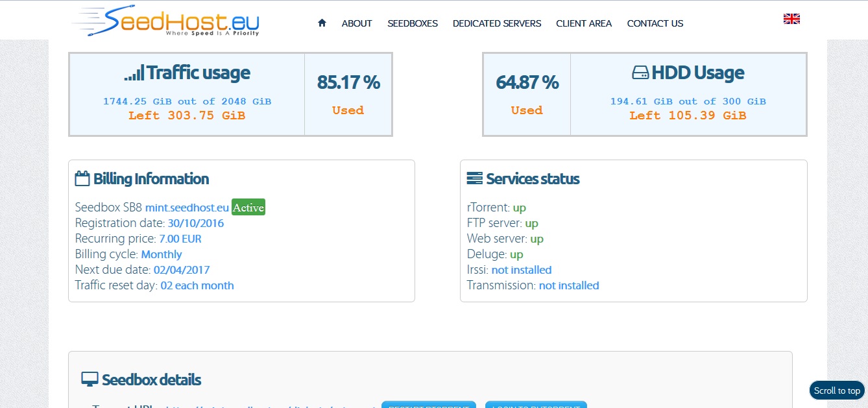Click the Seedbox details heading

click(151, 380)
